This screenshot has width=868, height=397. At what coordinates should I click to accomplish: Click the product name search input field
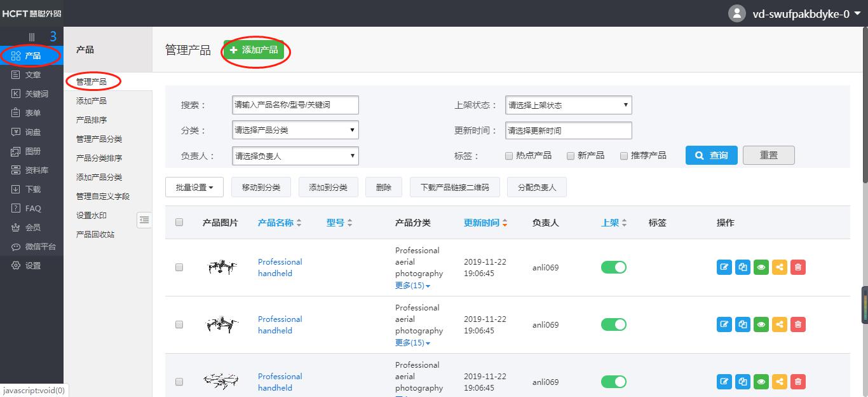pyautogui.click(x=295, y=105)
